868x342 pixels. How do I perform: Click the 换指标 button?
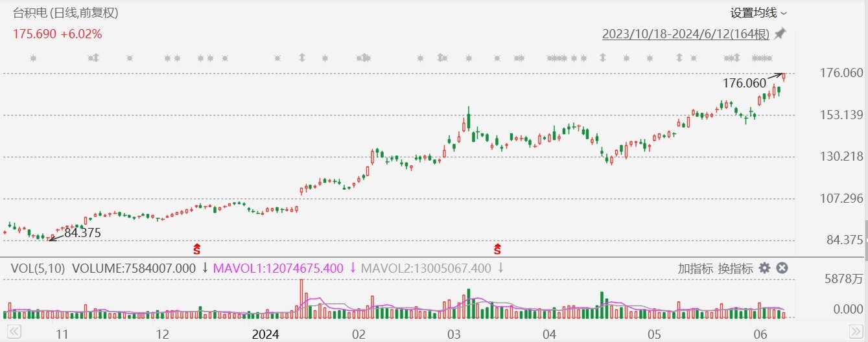[x=735, y=268]
